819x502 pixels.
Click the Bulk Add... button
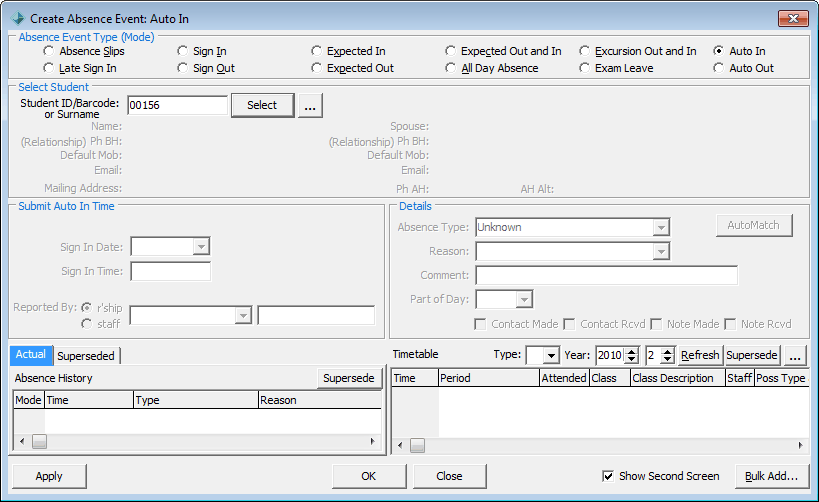[771, 476]
